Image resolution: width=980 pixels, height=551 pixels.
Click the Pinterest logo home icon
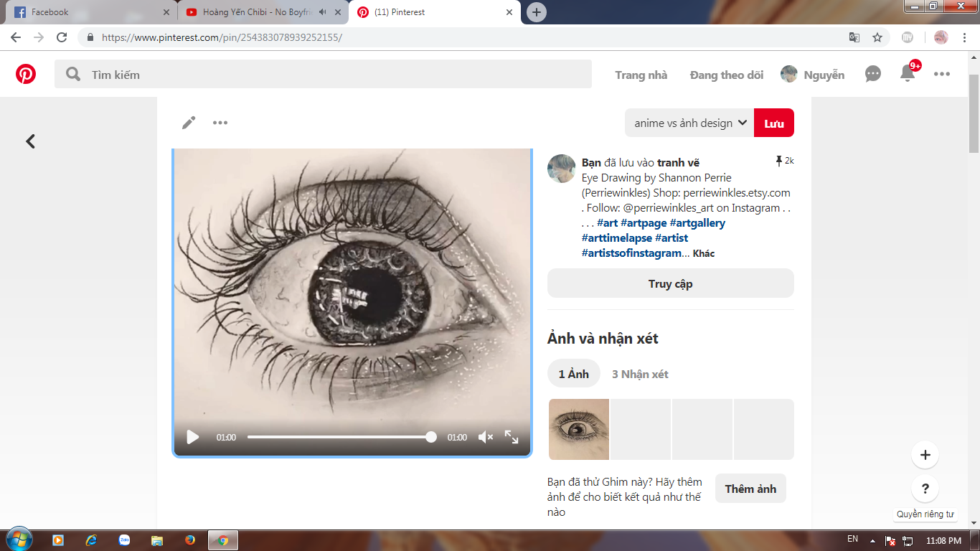[x=26, y=75]
